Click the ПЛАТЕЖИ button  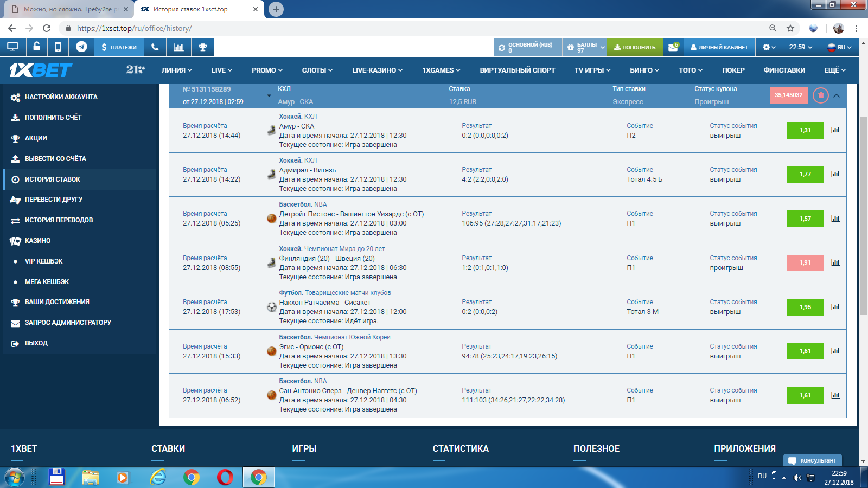119,47
